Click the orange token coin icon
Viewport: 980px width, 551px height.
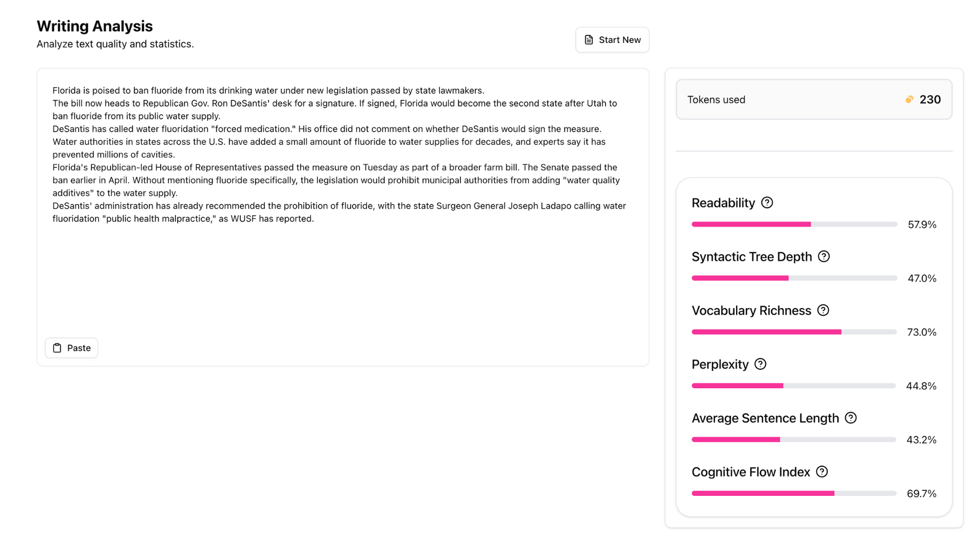click(x=909, y=99)
